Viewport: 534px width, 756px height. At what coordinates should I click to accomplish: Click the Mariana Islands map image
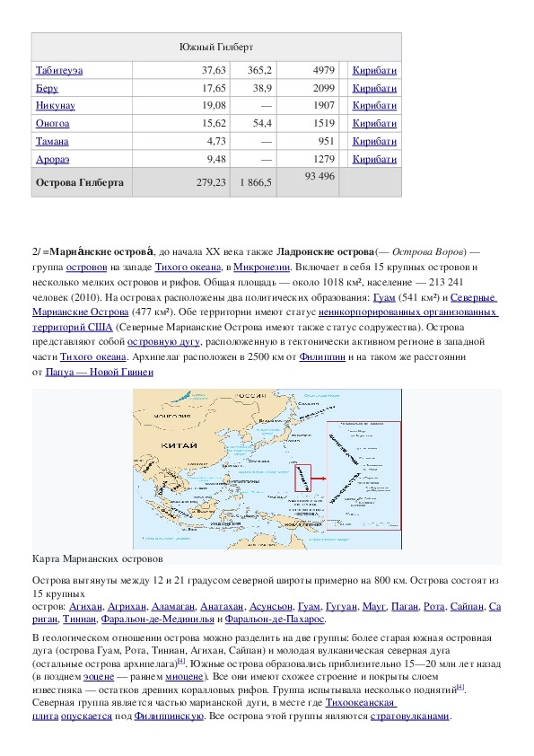click(x=267, y=469)
